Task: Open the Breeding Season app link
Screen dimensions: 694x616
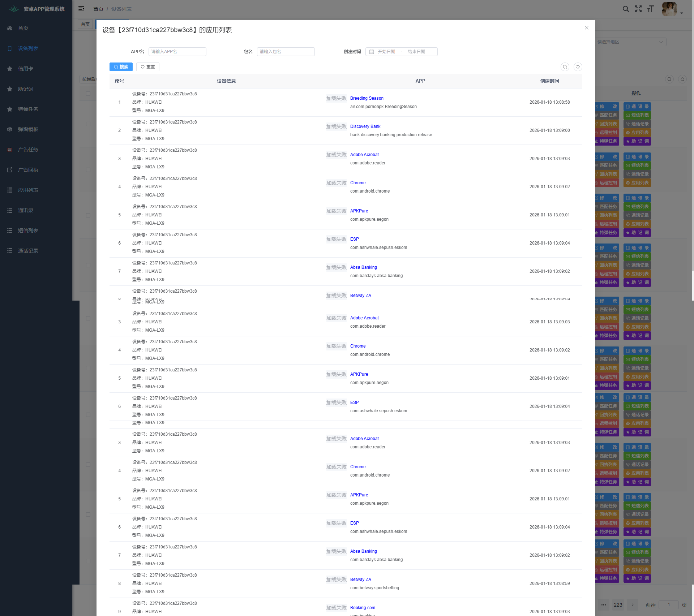Action: coord(367,98)
